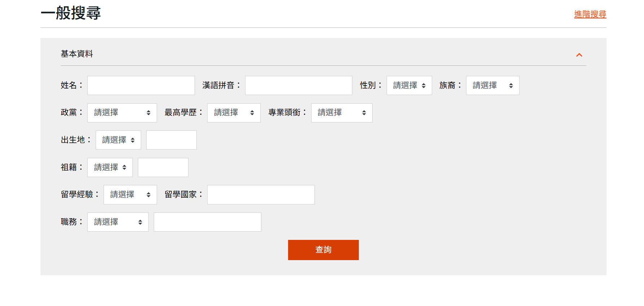Click the 查詢 search button

323,250
